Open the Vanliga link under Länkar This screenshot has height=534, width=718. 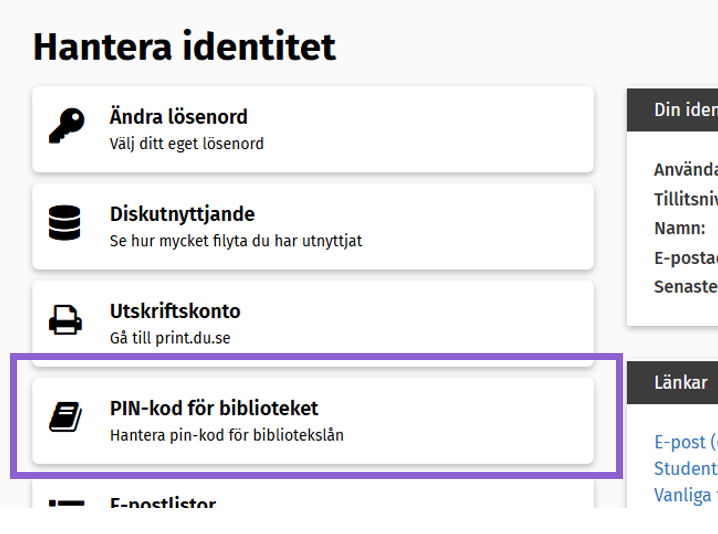(685, 495)
